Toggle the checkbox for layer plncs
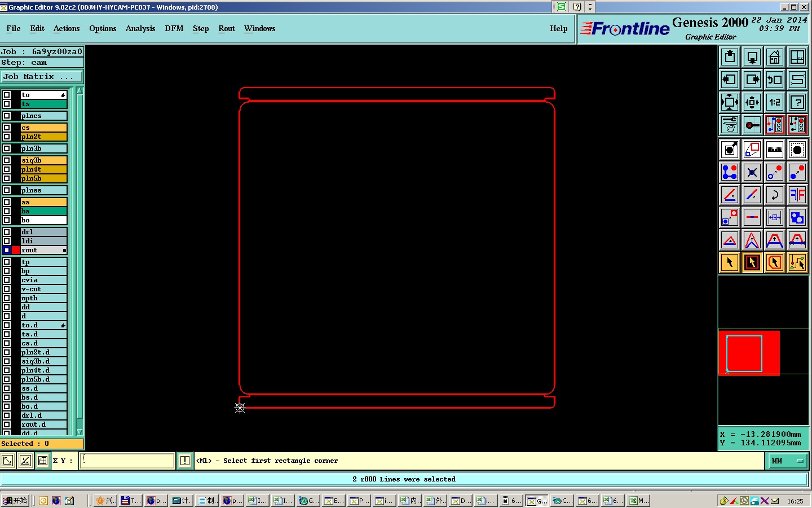 (7, 116)
